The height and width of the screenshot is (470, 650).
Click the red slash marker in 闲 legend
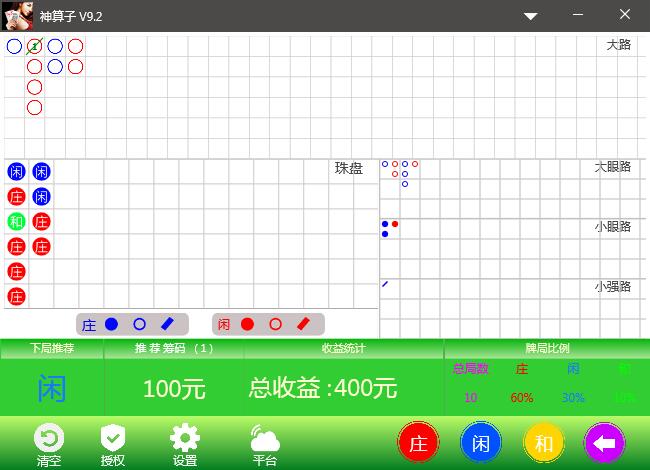click(304, 324)
